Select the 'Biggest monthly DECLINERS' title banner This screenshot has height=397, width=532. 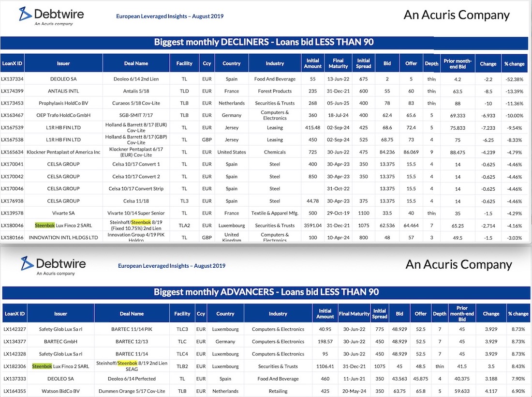tap(264, 42)
